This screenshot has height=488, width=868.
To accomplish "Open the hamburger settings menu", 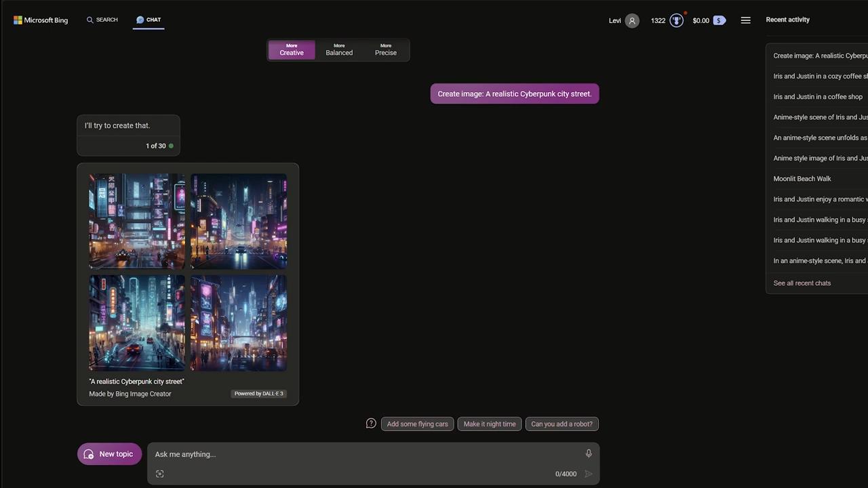I will click(745, 20).
